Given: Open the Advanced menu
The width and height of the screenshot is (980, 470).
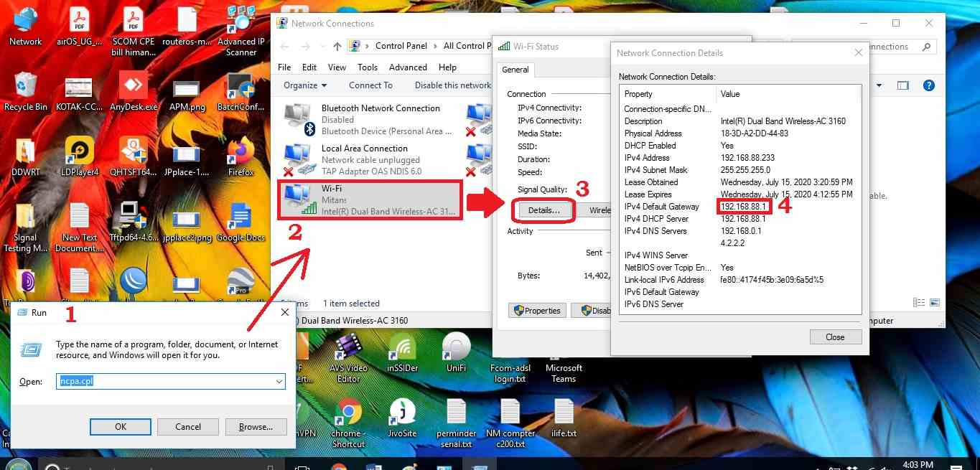Looking at the screenshot, I should tap(408, 67).
